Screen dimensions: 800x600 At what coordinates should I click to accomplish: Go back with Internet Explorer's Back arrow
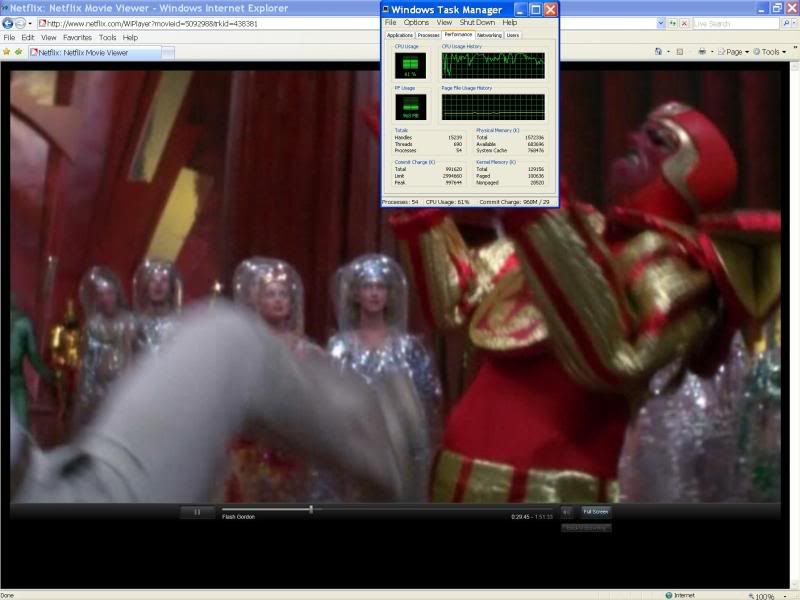pyautogui.click(x=8, y=23)
